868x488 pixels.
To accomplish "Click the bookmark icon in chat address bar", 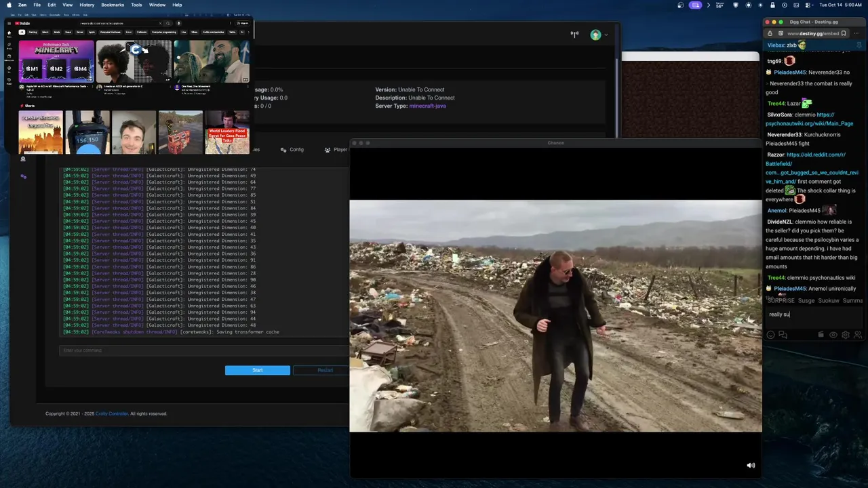I will [844, 33].
